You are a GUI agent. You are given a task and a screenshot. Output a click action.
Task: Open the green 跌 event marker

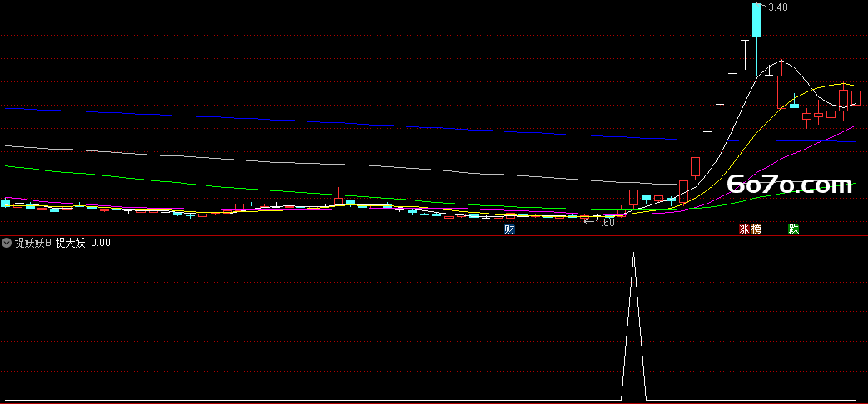794,229
